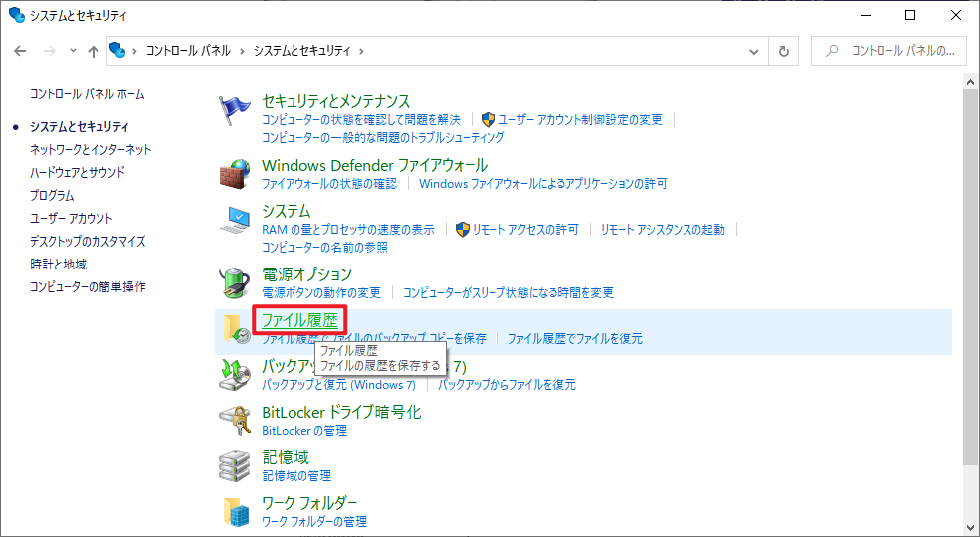
Task: Click the Windows Defender Firewall brick wall icon
Action: click(x=235, y=174)
